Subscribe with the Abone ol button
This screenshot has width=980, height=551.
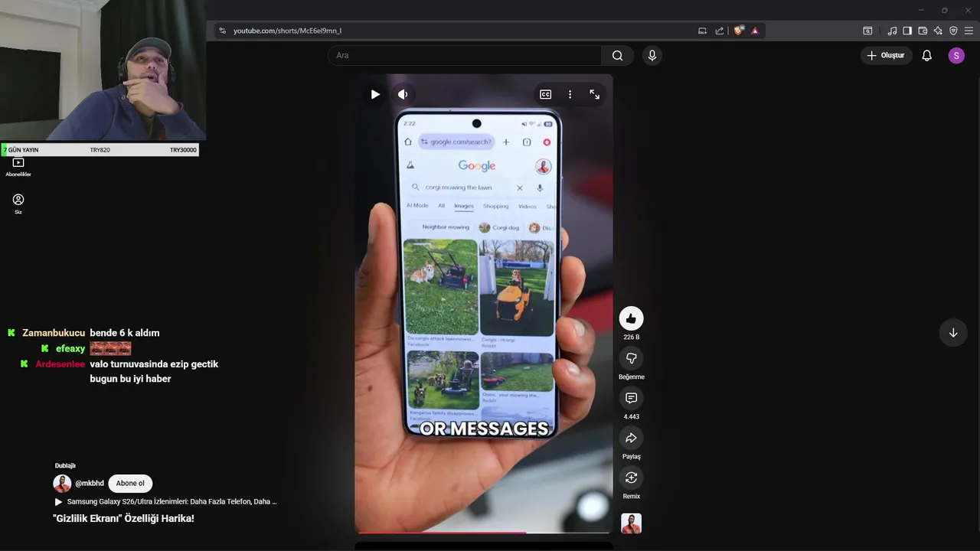point(130,483)
